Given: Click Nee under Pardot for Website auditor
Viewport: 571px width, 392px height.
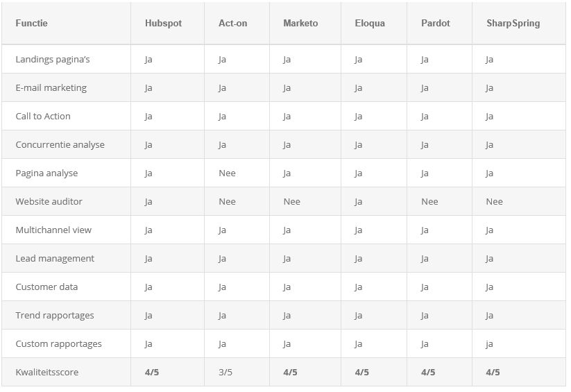Looking at the screenshot, I should point(429,201).
